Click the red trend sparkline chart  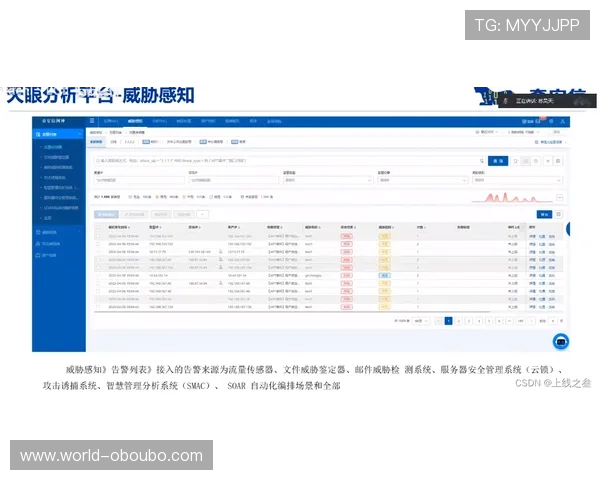coord(512,197)
